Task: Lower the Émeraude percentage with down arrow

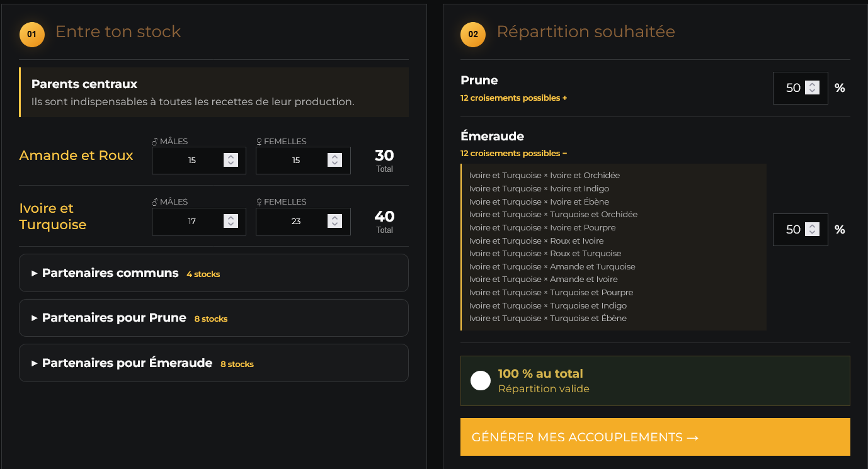Action: tap(812, 233)
